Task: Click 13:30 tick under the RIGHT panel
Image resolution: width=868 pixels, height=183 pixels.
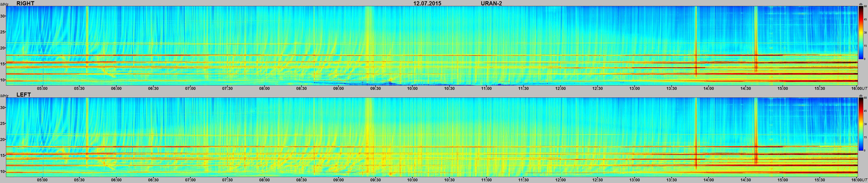Action: pyautogui.click(x=672, y=88)
